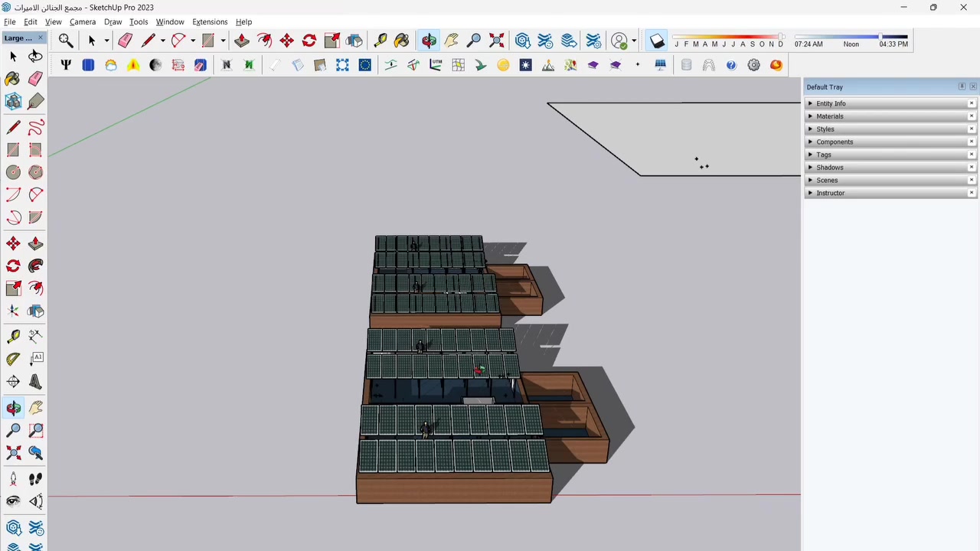Click the signed-in account profile button
980x551 pixels.
[x=619, y=41]
